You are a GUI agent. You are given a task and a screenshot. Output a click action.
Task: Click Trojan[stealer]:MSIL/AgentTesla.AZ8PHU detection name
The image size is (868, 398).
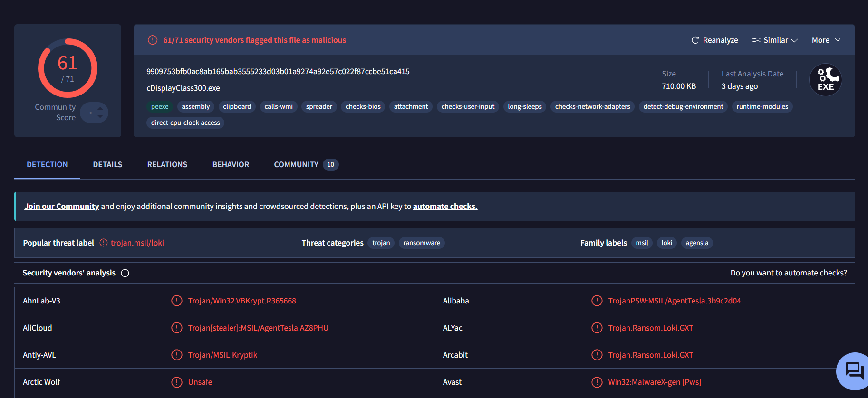click(x=258, y=328)
